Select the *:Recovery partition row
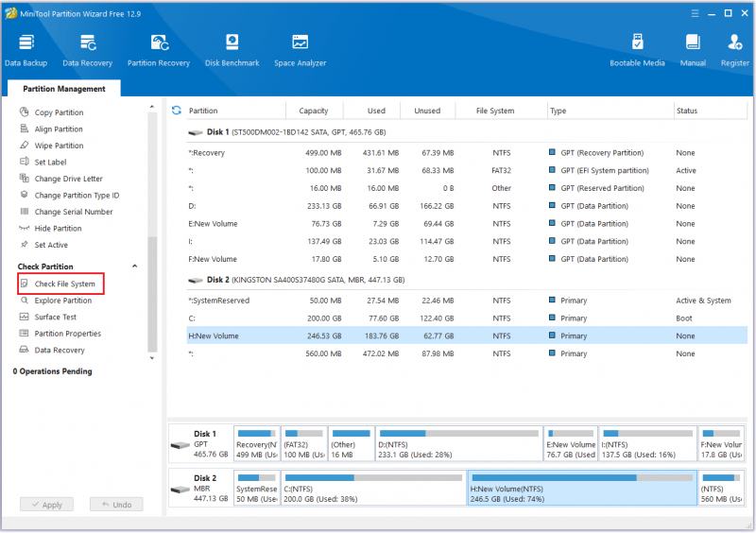756x533 pixels. tap(467, 153)
